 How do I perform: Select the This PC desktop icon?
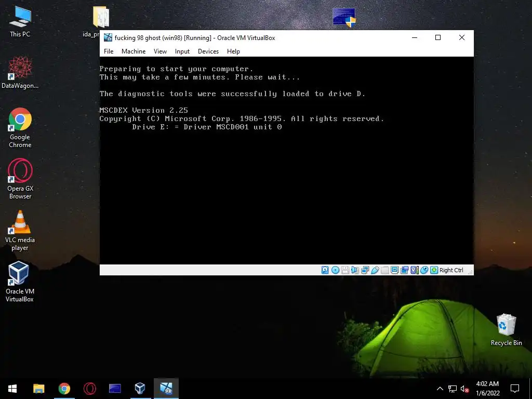tap(20, 22)
